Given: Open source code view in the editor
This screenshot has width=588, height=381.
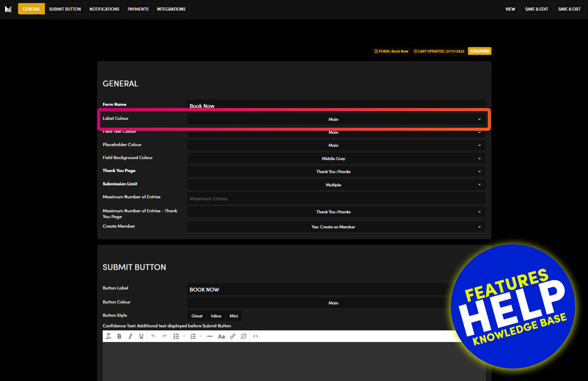Looking at the screenshot, I should click(256, 336).
